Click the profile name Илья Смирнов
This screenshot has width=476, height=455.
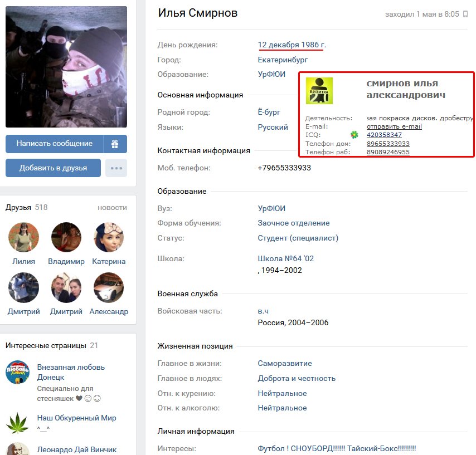[x=198, y=13]
